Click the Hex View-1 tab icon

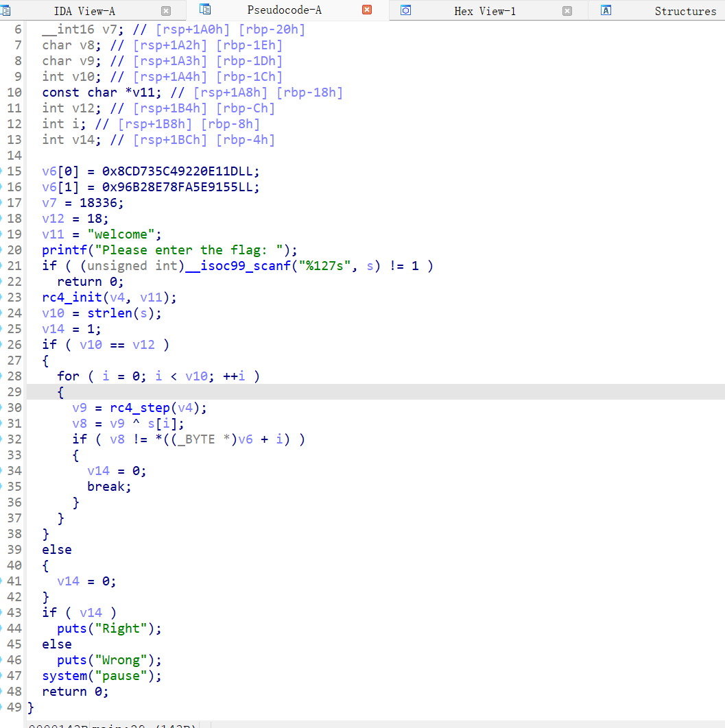[x=406, y=10]
